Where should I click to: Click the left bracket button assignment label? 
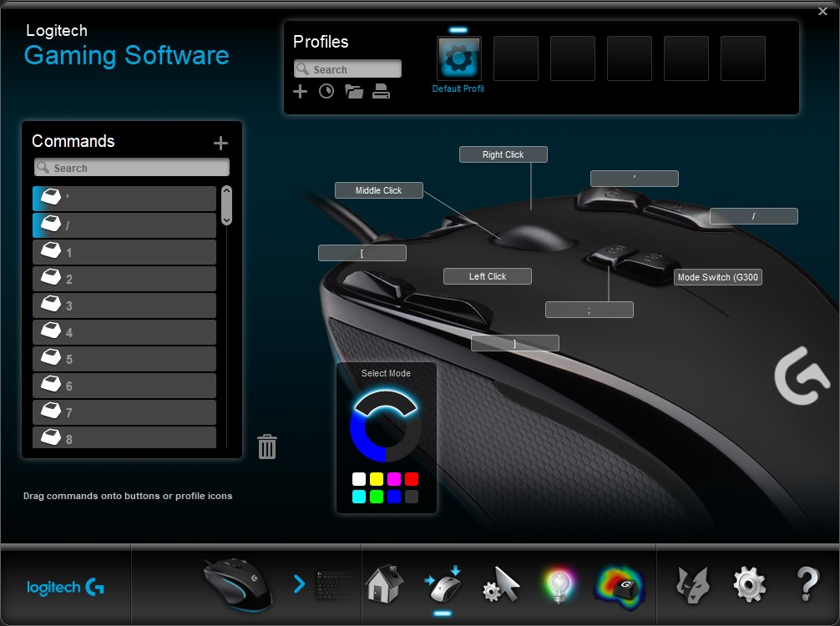tap(362, 253)
